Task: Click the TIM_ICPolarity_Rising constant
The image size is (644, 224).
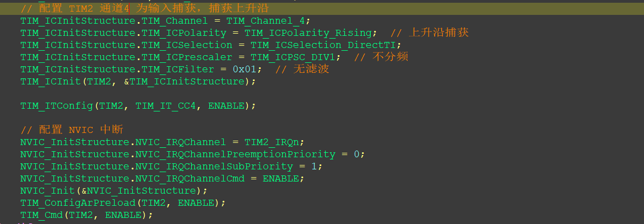Action: [x=308, y=33]
